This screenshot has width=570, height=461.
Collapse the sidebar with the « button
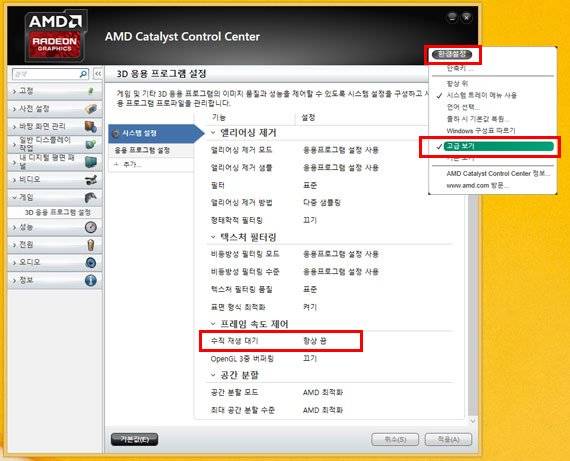[98, 74]
